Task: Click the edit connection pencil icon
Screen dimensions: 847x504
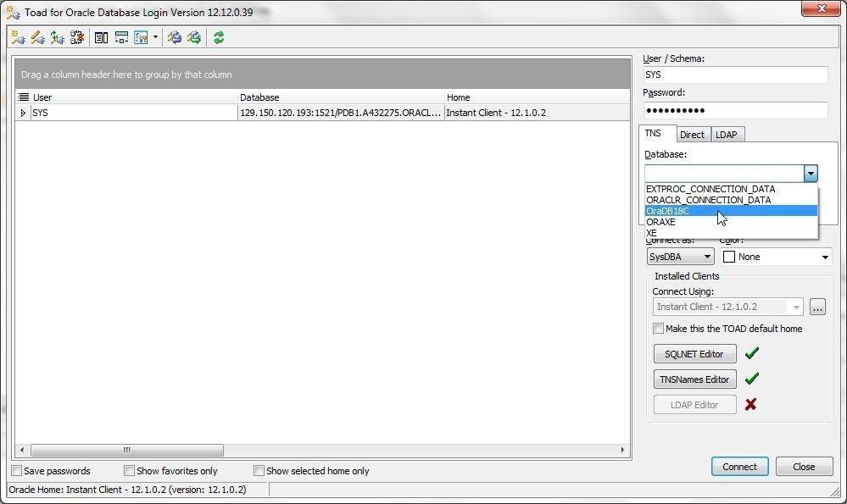Action: pos(38,37)
